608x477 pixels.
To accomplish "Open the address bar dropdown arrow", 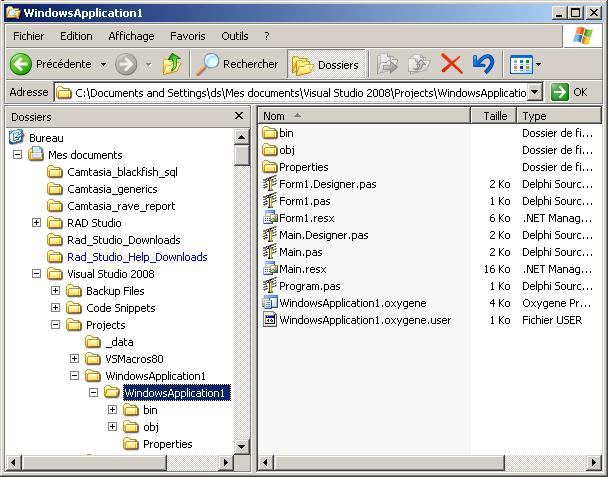I will pyautogui.click(x=535, y=92).
